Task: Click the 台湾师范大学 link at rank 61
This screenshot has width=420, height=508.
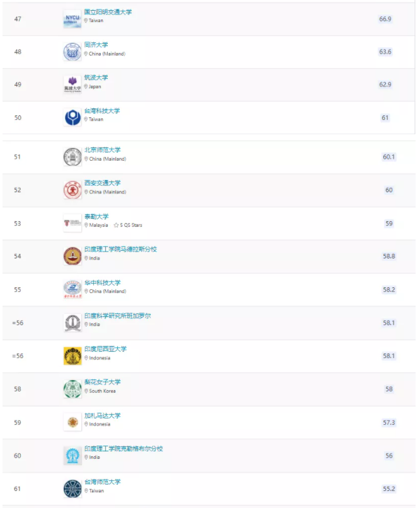Action: click(102, 482)
